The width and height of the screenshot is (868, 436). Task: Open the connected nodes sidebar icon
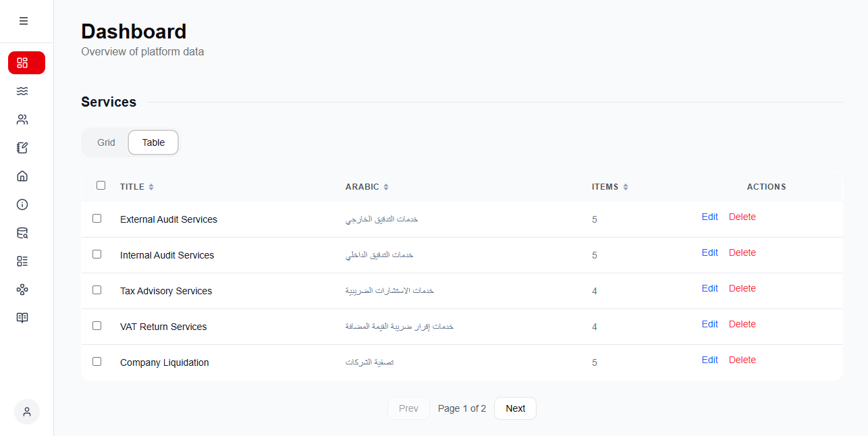pyautogui.click(x=22, y=290)
